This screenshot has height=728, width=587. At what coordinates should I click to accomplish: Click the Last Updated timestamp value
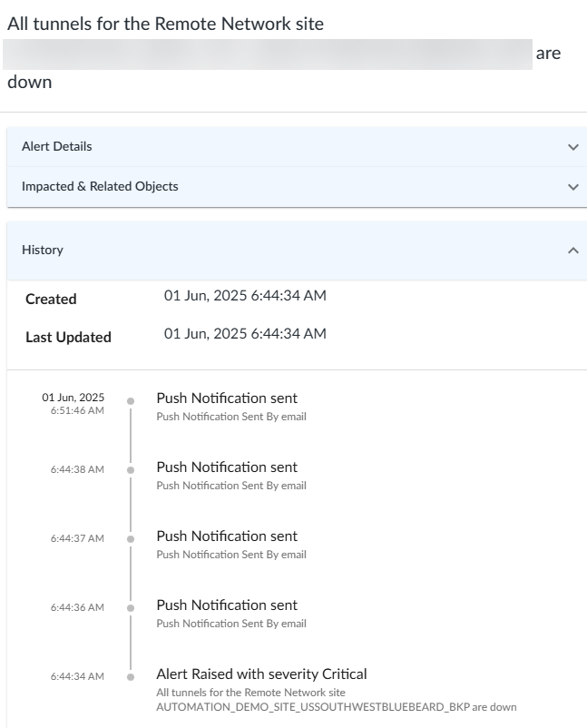pyautogui.click(x=245, y=334)
